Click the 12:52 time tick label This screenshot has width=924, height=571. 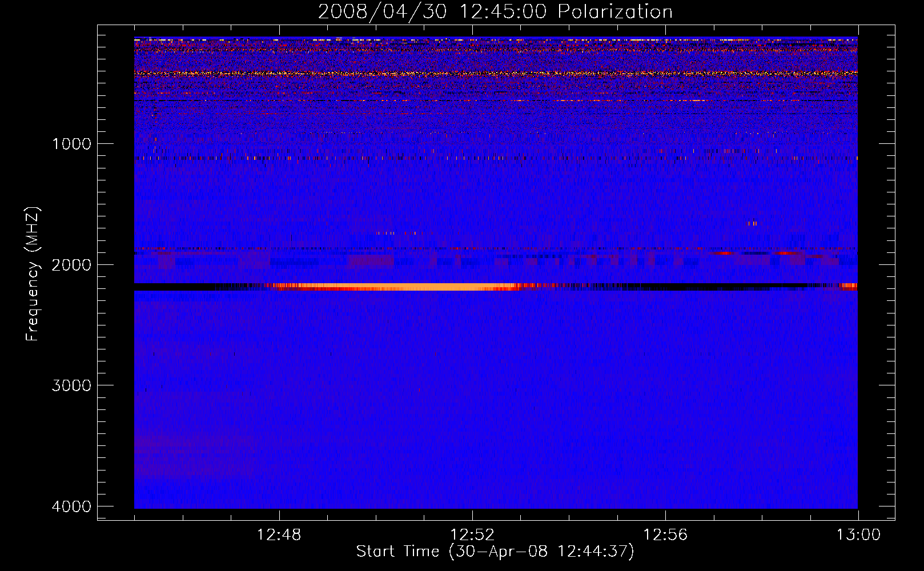click(472, 535)
